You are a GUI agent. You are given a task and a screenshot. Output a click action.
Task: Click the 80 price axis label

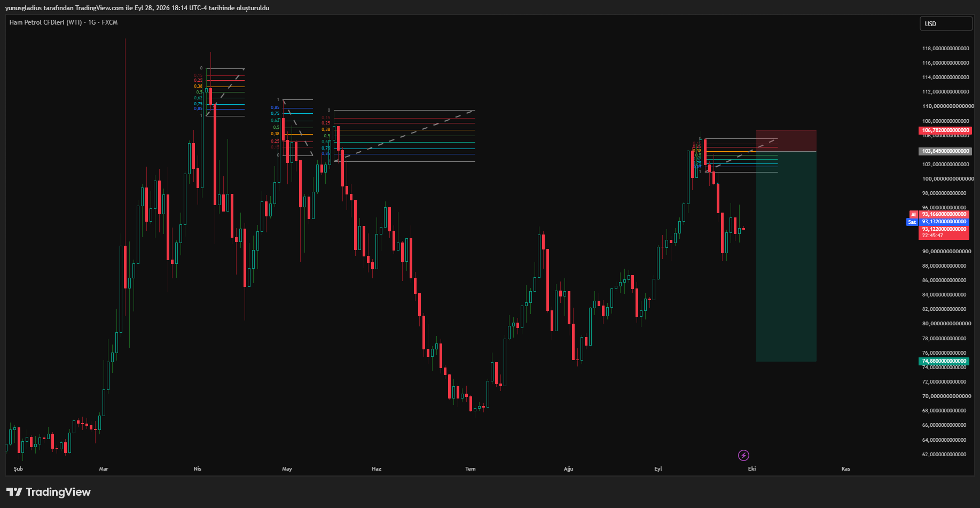pos(947,324)
